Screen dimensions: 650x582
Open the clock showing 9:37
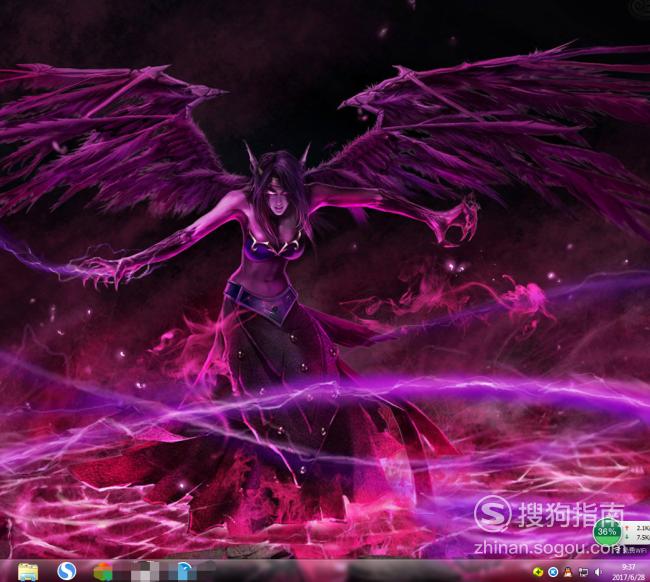[628, 572]
